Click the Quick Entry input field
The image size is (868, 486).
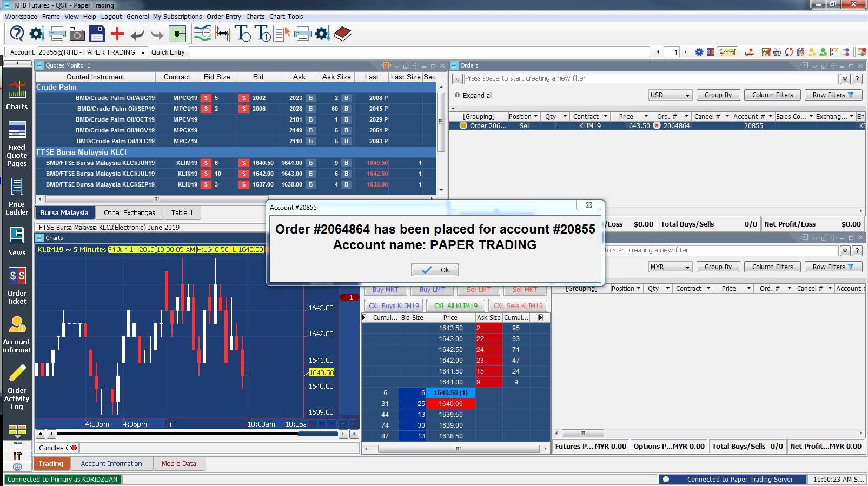(419, 52)
